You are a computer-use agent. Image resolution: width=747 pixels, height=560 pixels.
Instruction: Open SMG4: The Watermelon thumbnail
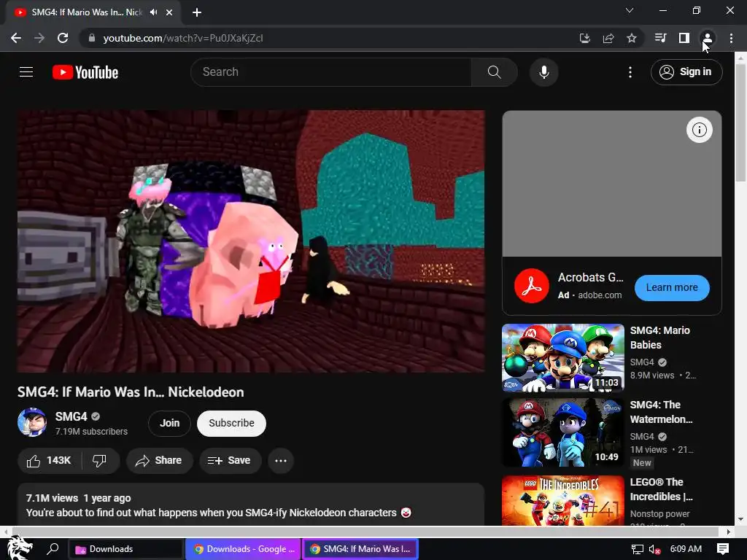click(x=562, y=432)
